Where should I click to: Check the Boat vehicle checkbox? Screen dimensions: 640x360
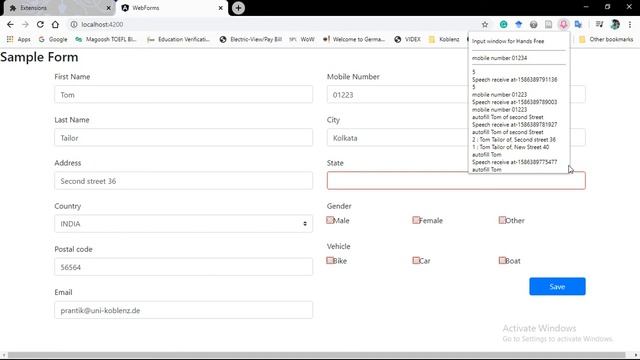[x=502, y=260]
